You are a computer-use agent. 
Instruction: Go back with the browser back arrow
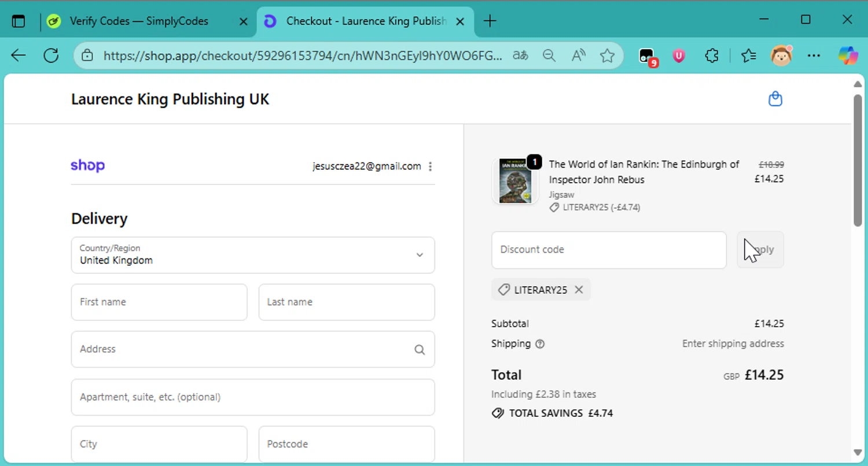[19, 56]
